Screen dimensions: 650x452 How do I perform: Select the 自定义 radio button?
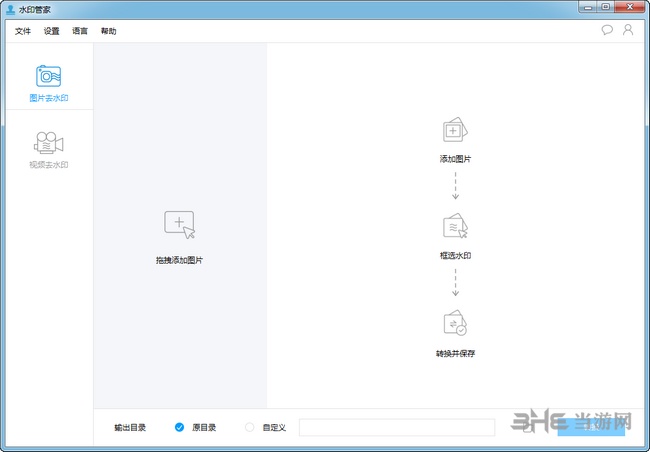tap(250, 427)
